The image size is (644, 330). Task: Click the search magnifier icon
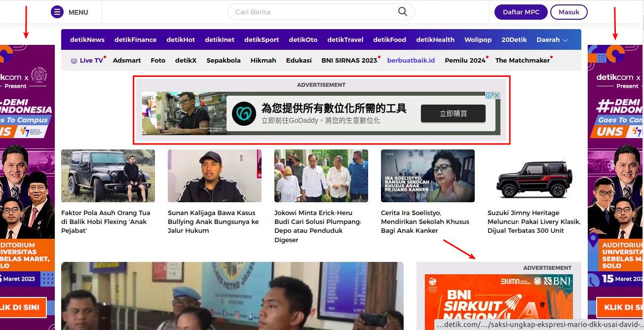[402, 11]
